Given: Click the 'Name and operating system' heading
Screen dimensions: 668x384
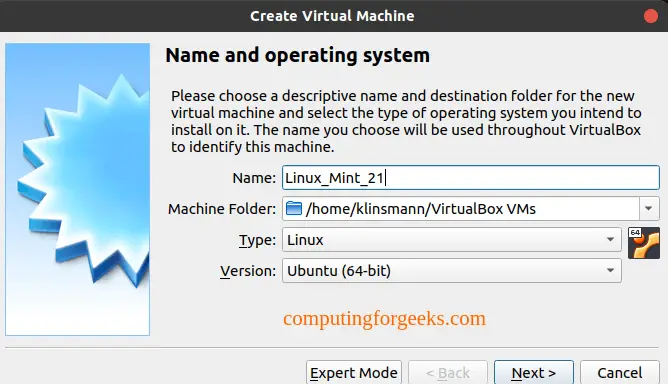Looking at the screenshot, I should click(x=297, y=55).
